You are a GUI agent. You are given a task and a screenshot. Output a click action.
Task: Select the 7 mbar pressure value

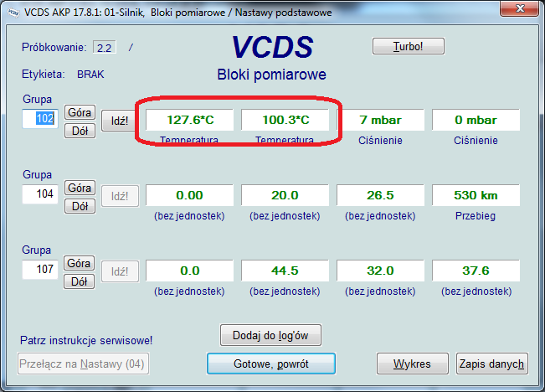381,120
